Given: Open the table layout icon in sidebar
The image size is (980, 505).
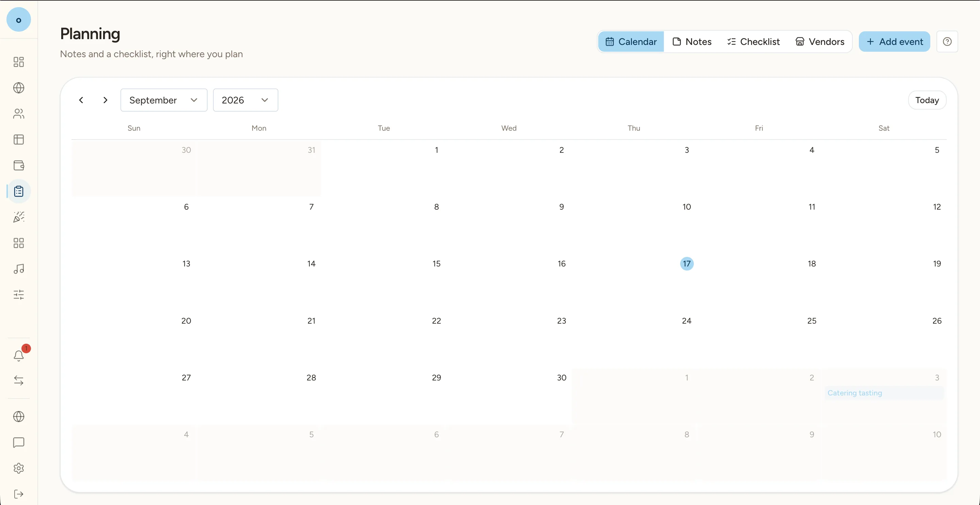Looking at the screenshot, I should [x=19, y=140].
